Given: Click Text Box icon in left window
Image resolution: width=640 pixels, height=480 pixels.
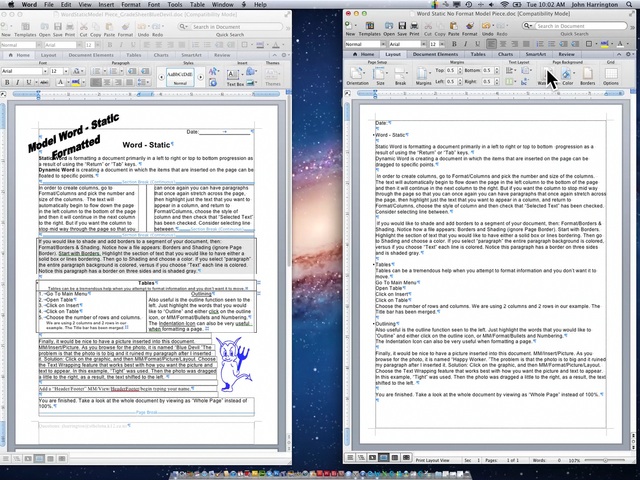Looking at the screenshot, I should (233, 75).
